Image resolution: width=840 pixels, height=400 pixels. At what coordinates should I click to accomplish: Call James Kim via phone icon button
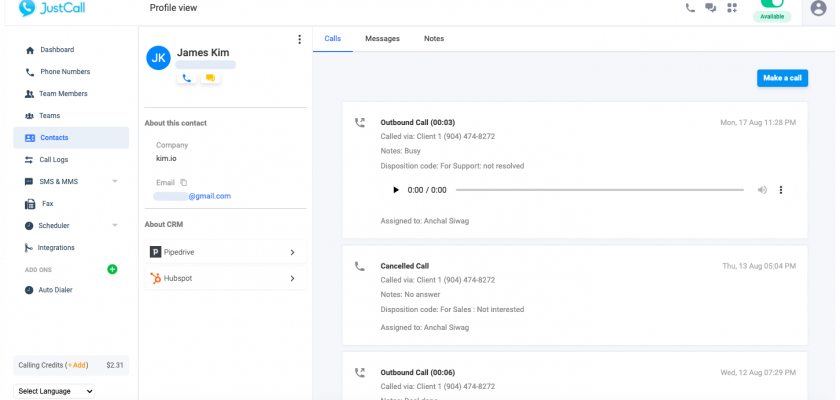[x=186, y=78]
